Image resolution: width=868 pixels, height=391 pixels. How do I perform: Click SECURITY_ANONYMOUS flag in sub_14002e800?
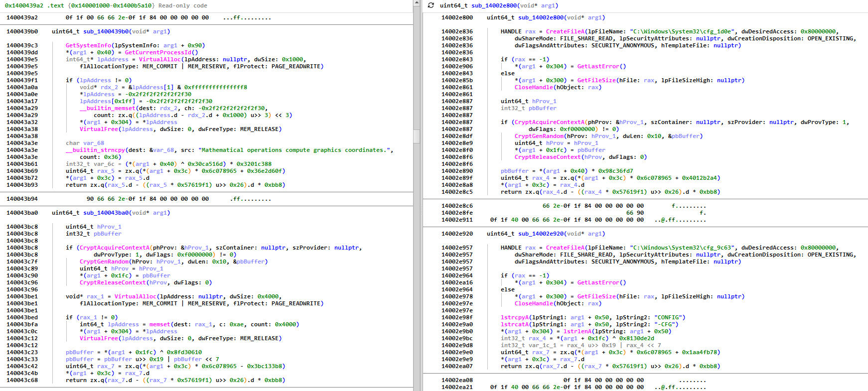[622, 45]
